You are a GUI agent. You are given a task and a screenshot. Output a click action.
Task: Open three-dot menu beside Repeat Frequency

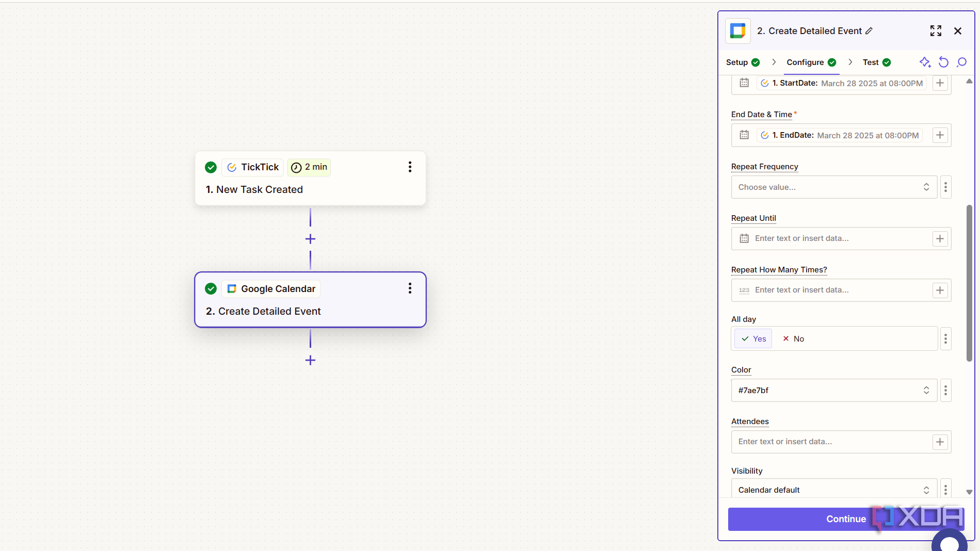pyautogui.click(x=945, y=187)
